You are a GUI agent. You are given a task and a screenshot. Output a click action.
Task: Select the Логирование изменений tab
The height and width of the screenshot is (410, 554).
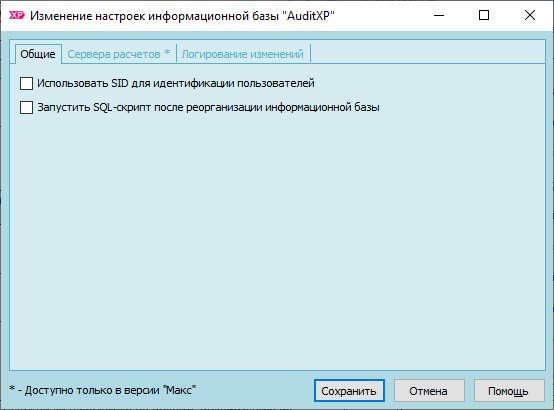coord(243,54)
